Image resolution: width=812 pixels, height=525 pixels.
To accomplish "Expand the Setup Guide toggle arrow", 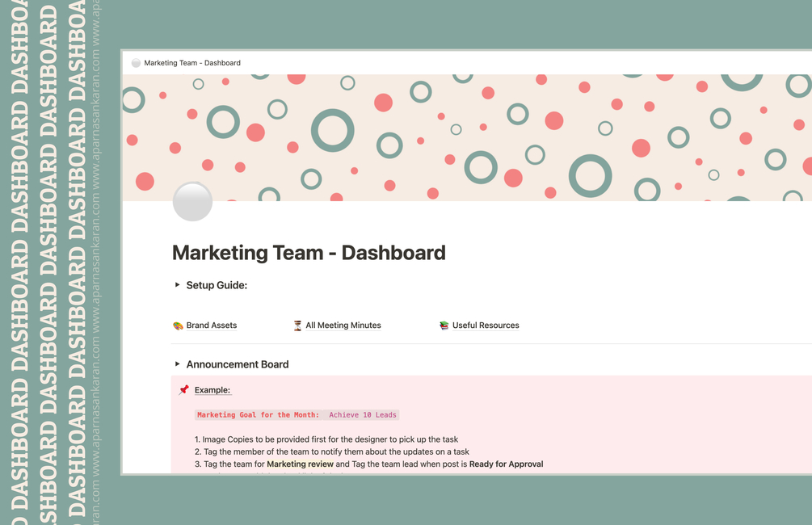I will (177, 285).
